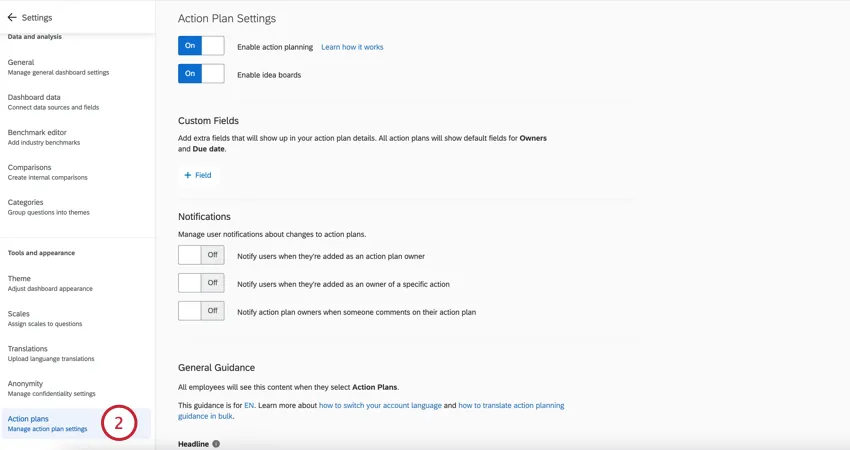This screenshot has height=450, width=850.
Task: Click the EN language link
Action: click(x=249, y=405)
